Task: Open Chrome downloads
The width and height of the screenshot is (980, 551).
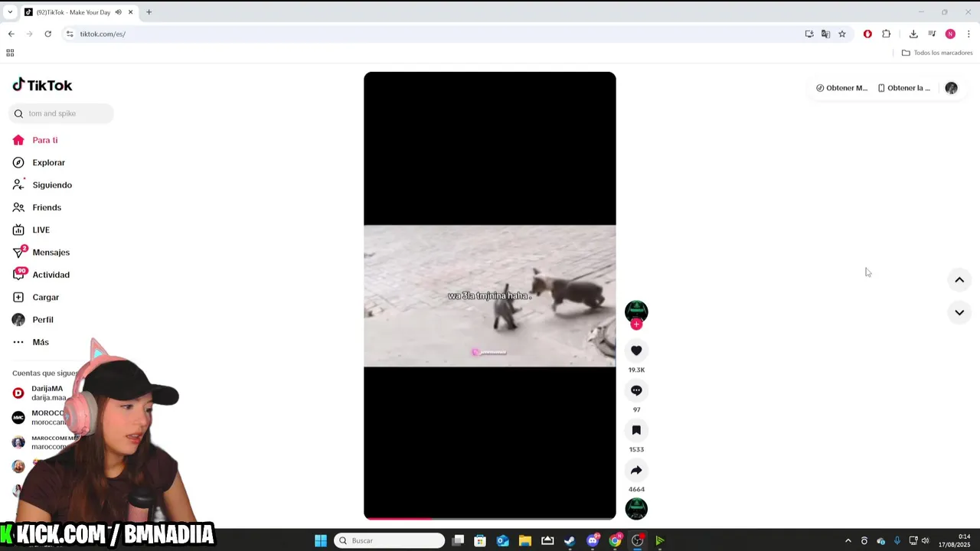Action: pos(913,34)
